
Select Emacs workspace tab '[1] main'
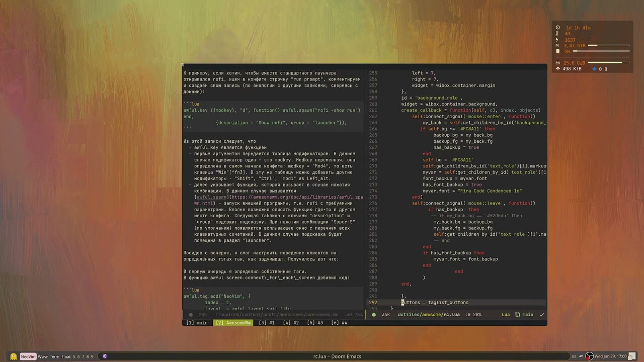[x=197, y=323]
